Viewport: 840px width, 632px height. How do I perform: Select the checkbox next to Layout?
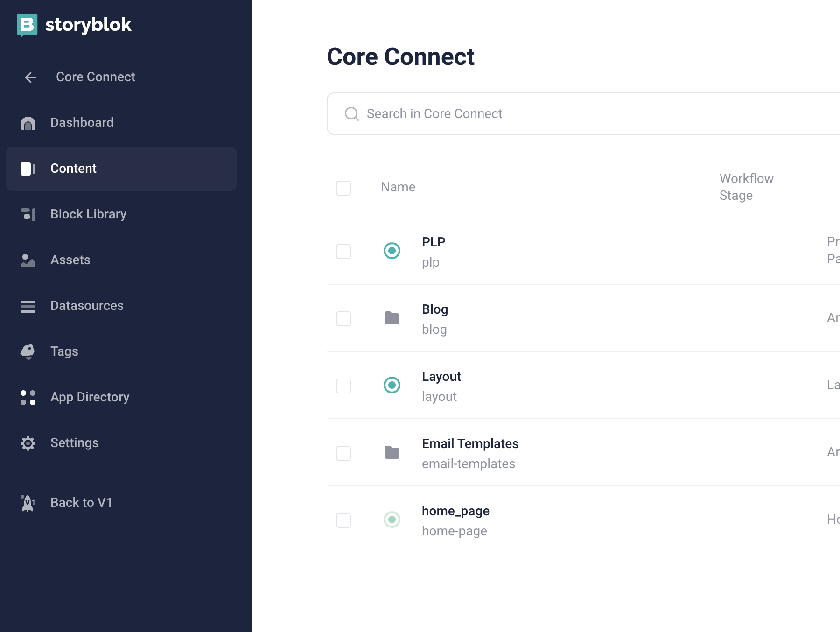(343, 386)
